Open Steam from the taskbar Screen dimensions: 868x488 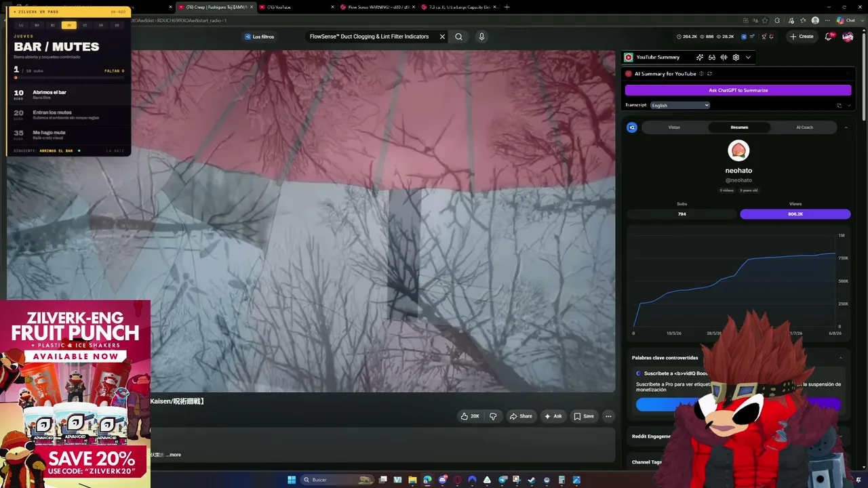(x=532, y=480)
